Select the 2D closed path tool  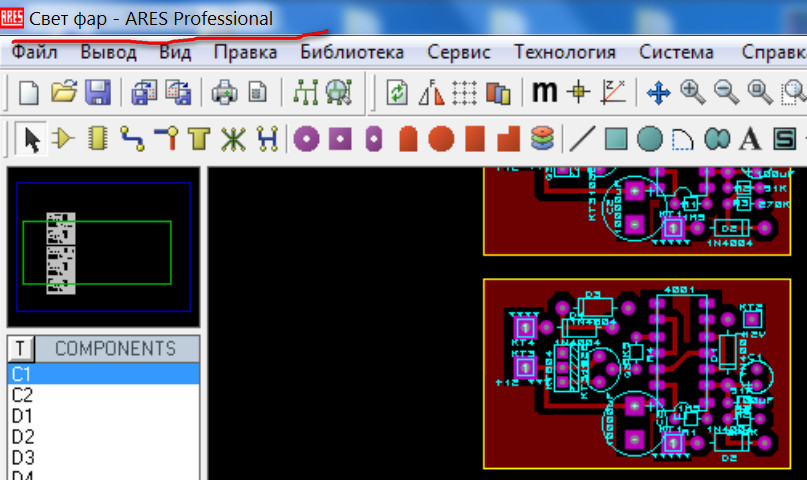tap(717, 139)
